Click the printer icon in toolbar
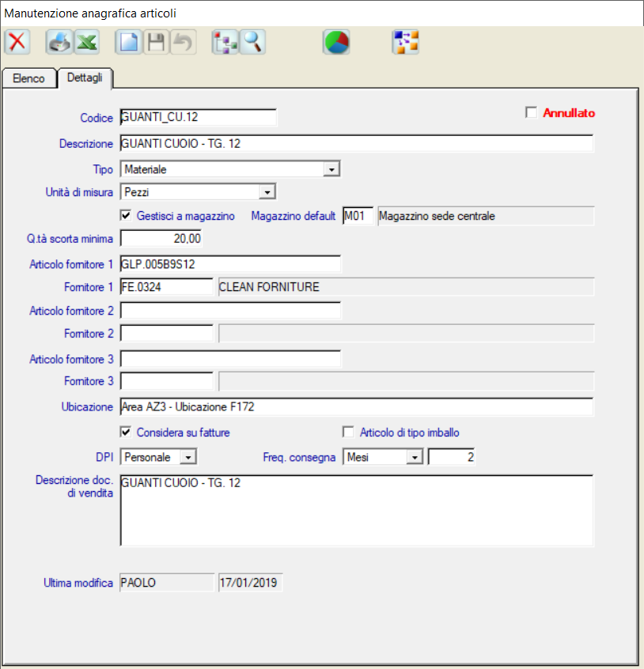The image size is (644, 669). [59, 42]
